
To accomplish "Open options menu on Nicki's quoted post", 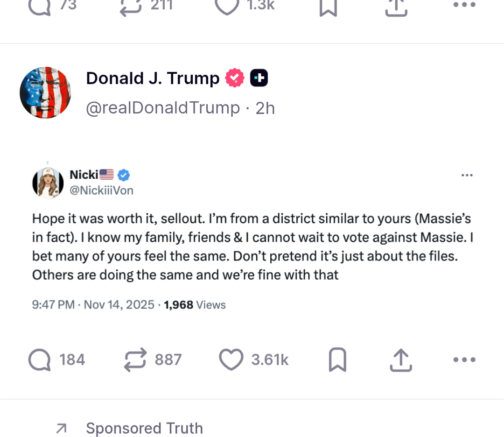I will tap(467, 176).
